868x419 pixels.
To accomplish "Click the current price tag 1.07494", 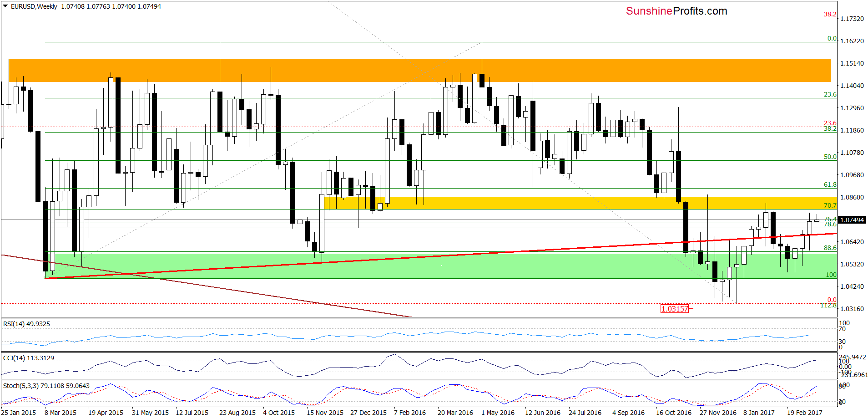I will tap(852, 220).
